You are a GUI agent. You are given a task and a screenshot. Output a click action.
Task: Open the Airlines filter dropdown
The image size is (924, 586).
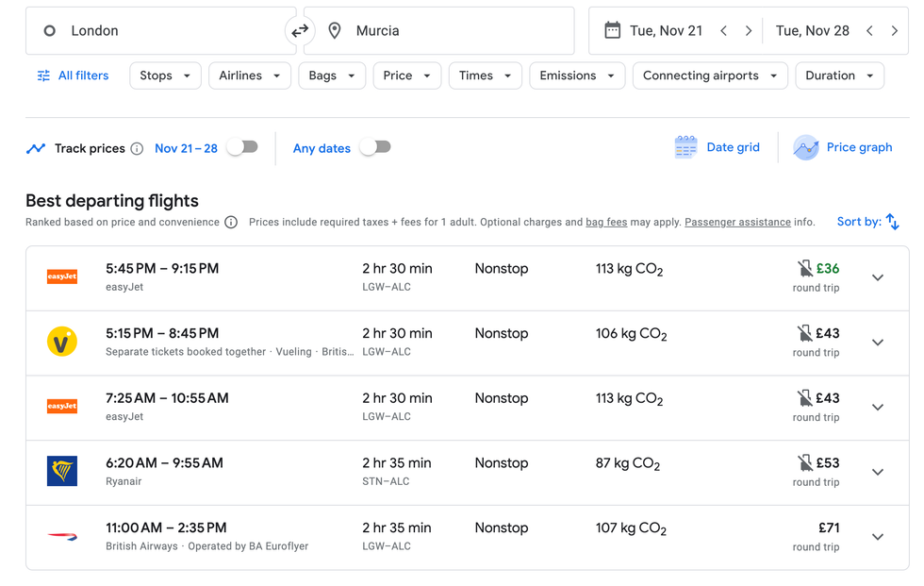point(250,75)
